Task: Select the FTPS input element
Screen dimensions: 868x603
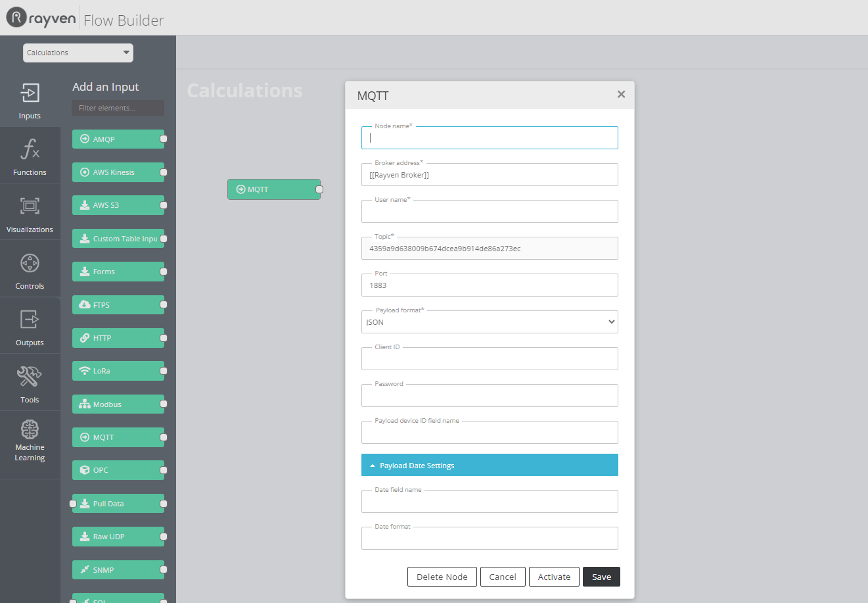Action: click(118, 305)
